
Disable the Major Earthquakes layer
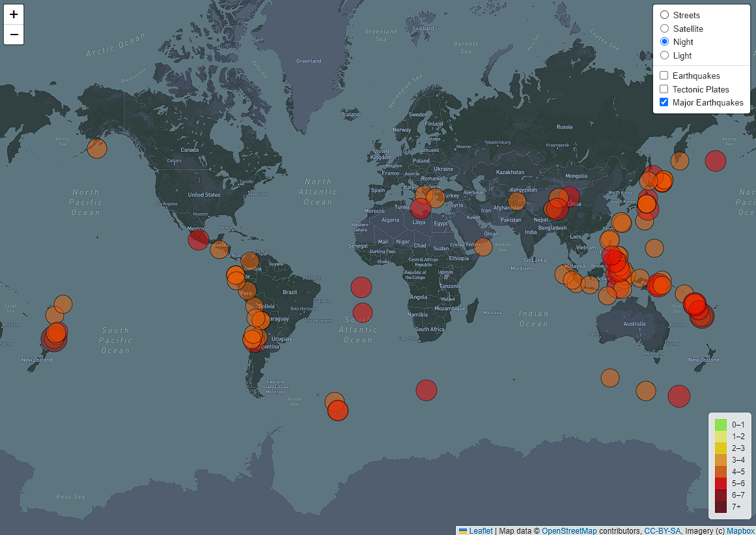point(664,102)
